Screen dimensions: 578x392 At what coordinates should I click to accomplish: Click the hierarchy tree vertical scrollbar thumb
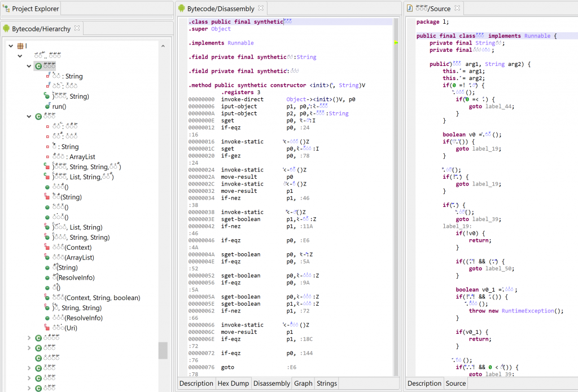[x=163, y=350]
